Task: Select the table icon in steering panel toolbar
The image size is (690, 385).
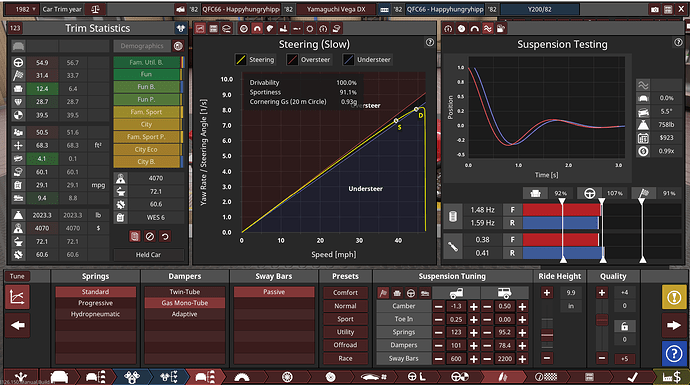Action: pyautogui.click(x=213, y=29)
